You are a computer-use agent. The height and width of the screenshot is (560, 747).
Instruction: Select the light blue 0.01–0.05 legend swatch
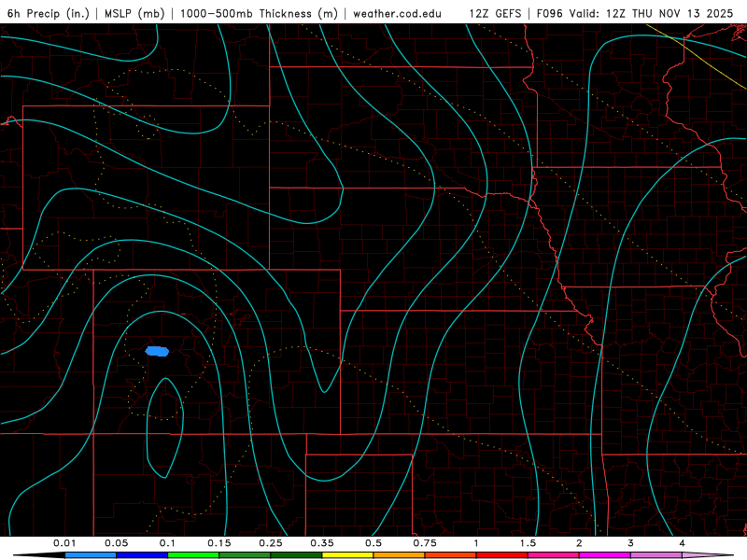coord(91,555)
